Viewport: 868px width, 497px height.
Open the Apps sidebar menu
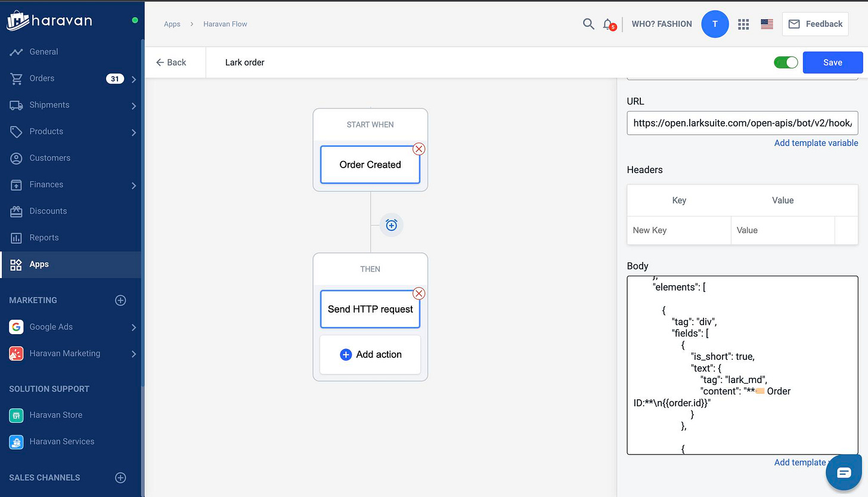70,264
